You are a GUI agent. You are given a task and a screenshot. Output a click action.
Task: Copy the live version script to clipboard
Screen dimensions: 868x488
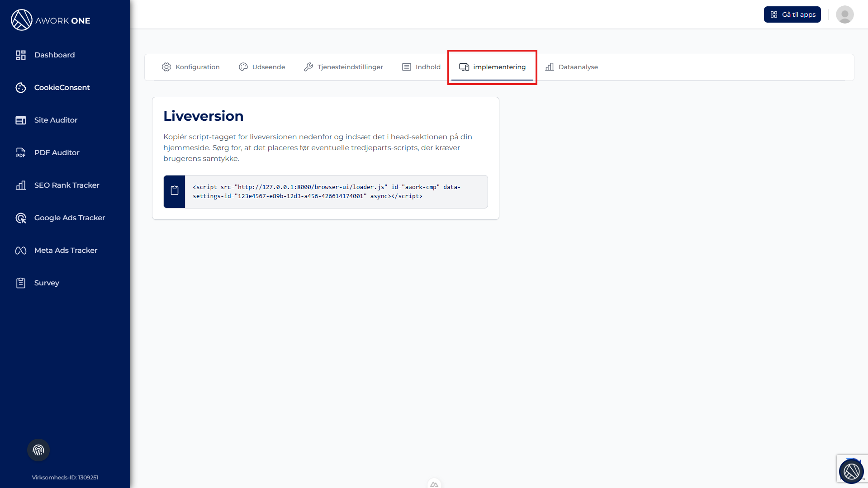point(175,191)
